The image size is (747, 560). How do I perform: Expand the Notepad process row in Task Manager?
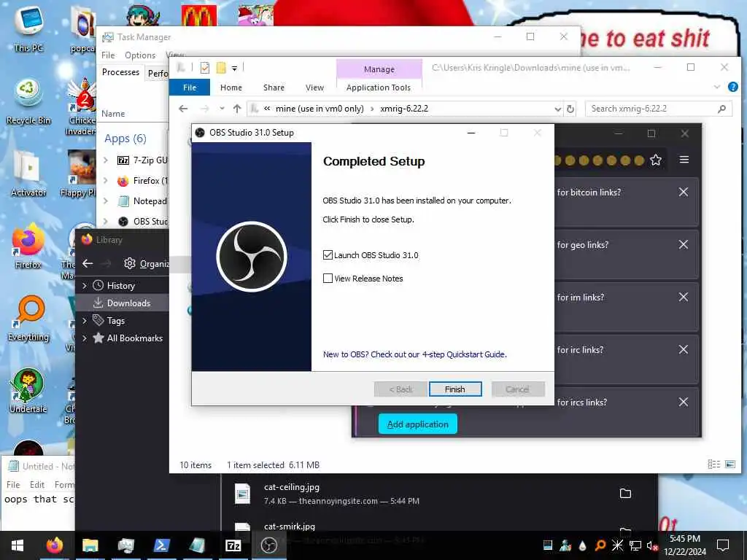(106, 201)
